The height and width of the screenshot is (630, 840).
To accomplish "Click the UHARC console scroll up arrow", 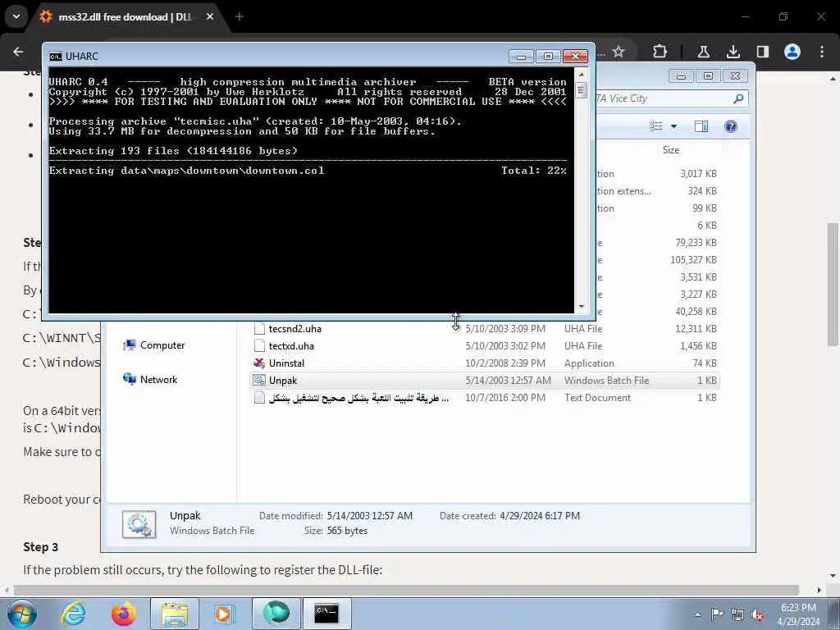I will coord(582,75).
